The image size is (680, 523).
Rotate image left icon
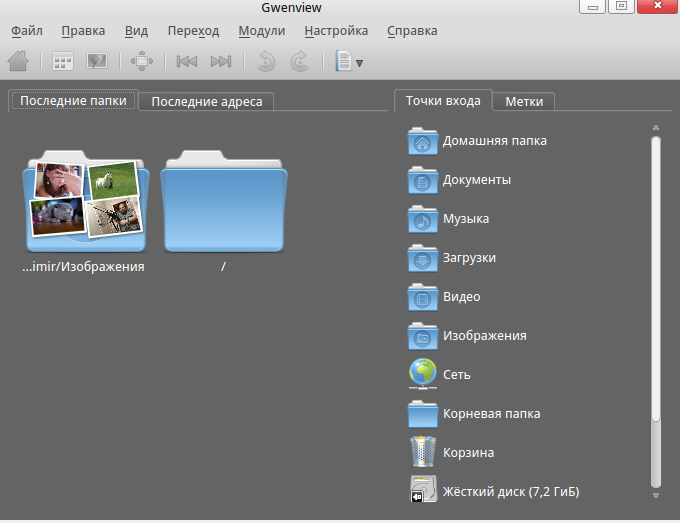tap(266, 61)
